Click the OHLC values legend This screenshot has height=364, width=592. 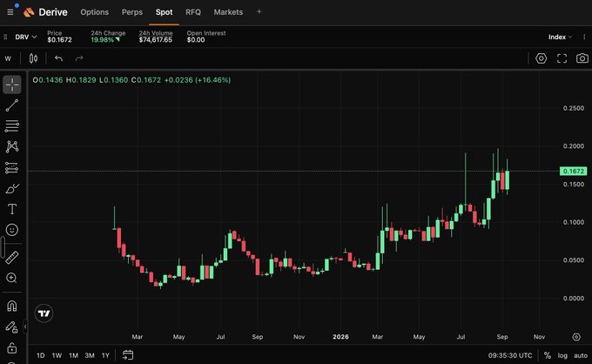pyautogui.click(x=131, y=80)
